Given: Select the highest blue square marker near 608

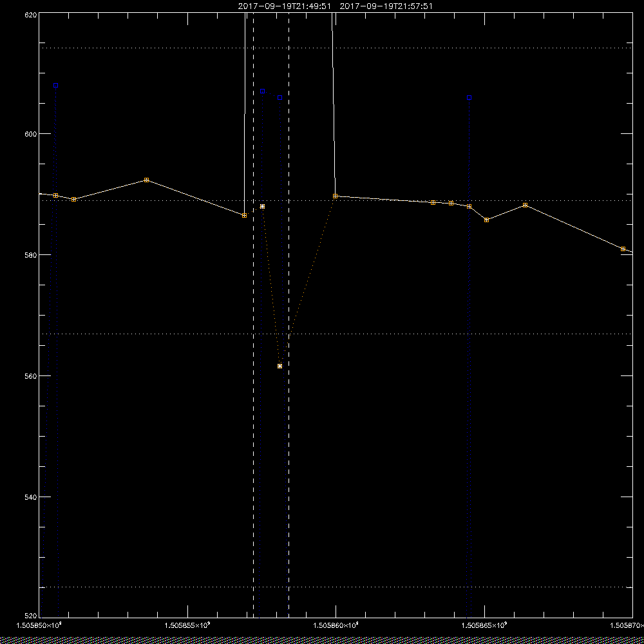Looking at the screenshot, I should click(x=56, y=86).
